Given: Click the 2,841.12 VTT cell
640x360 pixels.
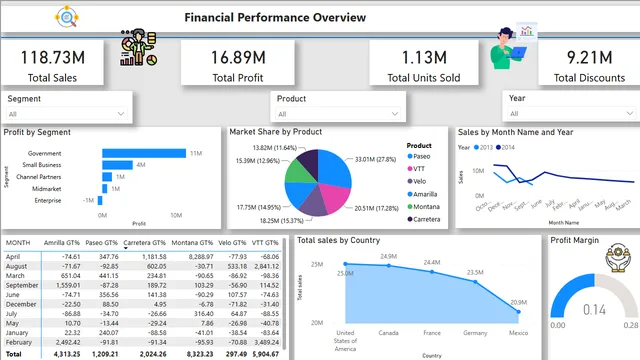Looking at the screenshot, I should (267, 266).
